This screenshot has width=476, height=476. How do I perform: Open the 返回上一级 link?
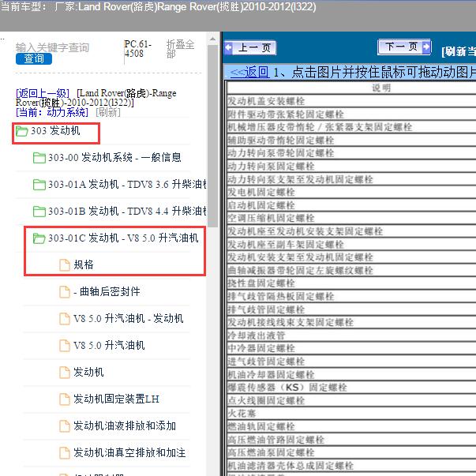43,93
